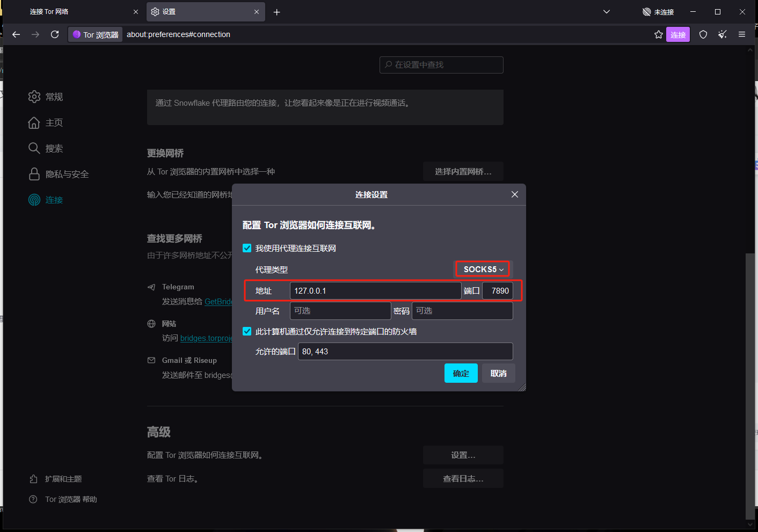The width and height of the screenshot is (758, 532).
Task: Click the globe icon beside 网站
Action: [151, 324]
